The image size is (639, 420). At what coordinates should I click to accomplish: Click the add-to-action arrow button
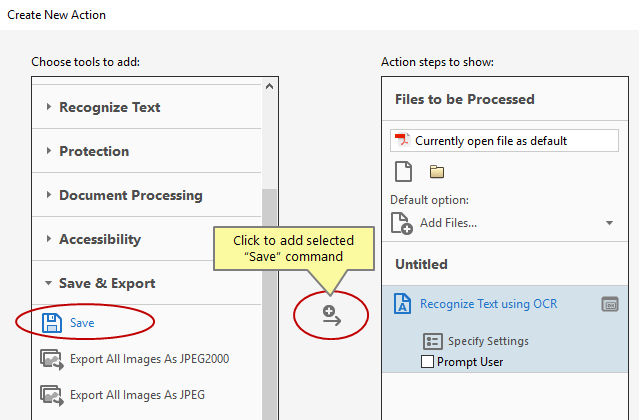pyautogui.click(x=331, y=316)
